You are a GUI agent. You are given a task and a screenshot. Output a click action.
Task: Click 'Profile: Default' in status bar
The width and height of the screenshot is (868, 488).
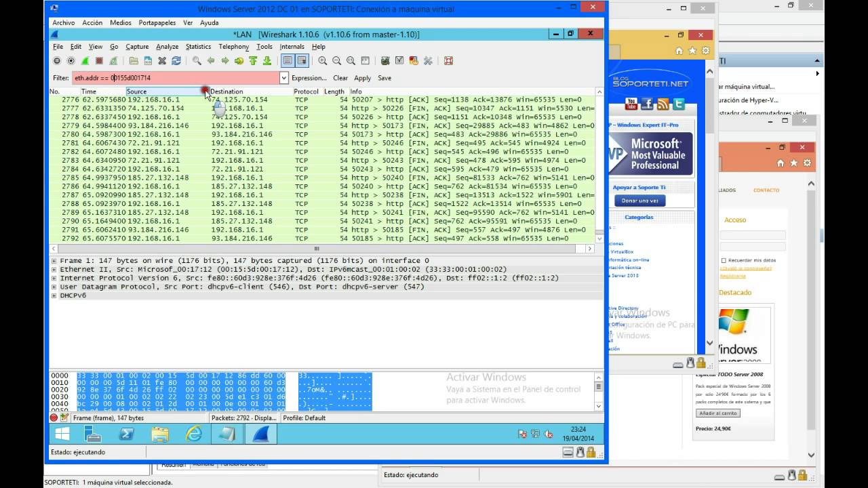(304, 418)
